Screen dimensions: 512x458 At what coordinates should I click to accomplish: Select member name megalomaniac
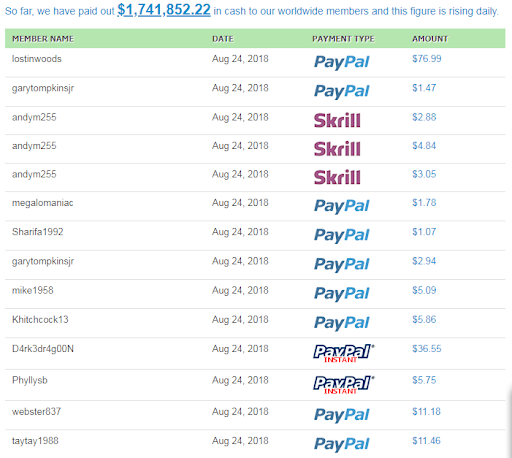43,203
